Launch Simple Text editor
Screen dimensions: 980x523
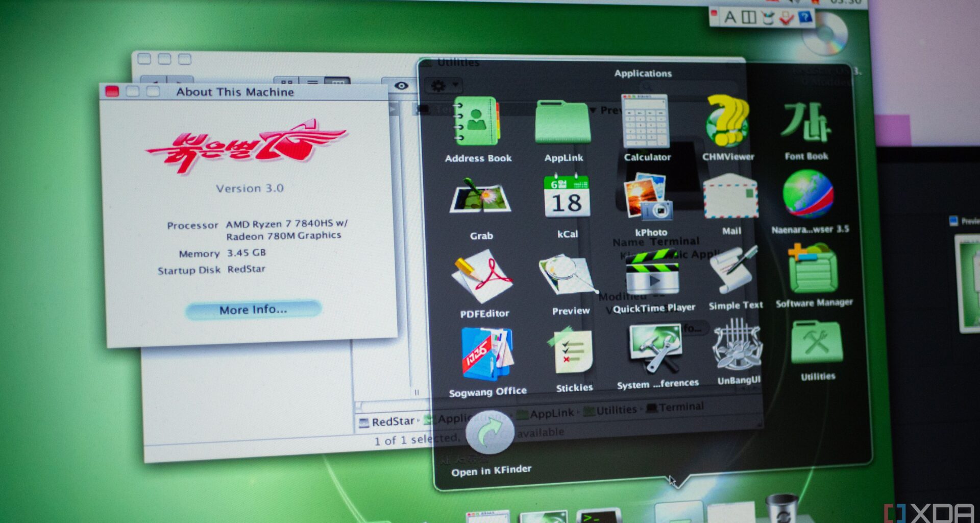(733, 269)
